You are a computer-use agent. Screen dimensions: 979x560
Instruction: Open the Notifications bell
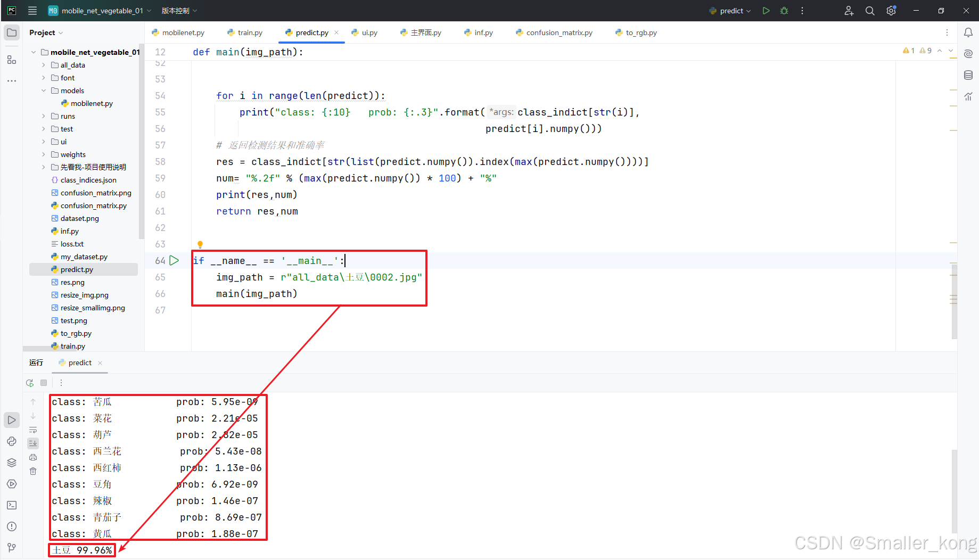click(968, 32)
